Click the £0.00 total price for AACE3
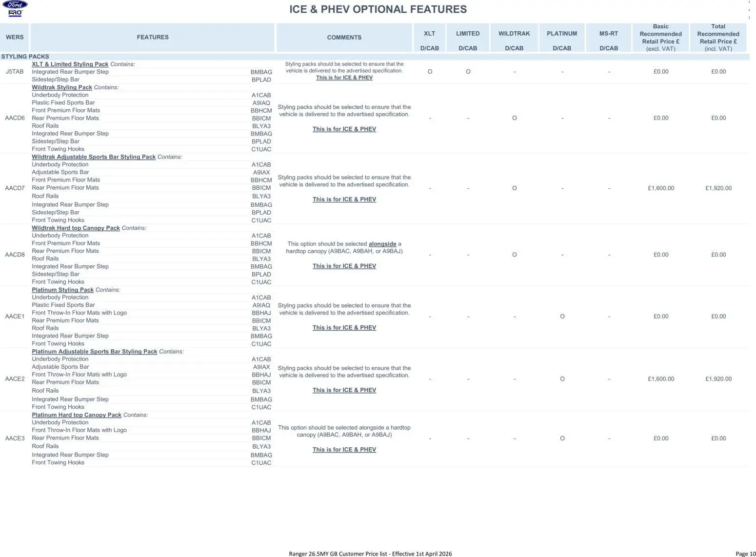The height and width of the screenshot is (557, 756). coord(718,438)
